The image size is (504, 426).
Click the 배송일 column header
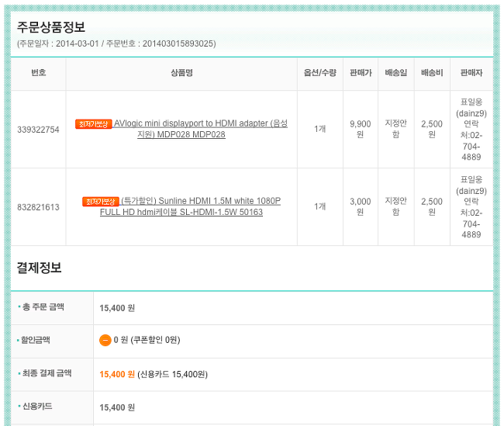click(396, 73)
